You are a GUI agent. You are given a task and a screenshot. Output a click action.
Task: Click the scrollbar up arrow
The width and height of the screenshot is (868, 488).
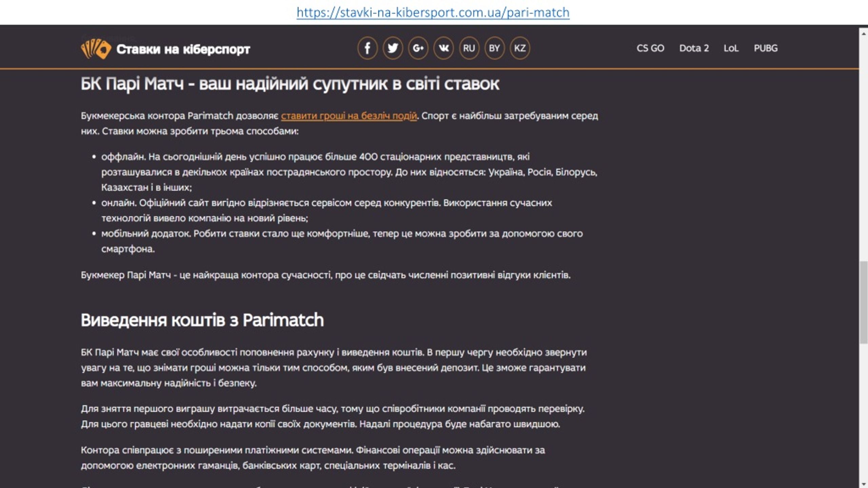pyautogui.click(x=864, y=33)
